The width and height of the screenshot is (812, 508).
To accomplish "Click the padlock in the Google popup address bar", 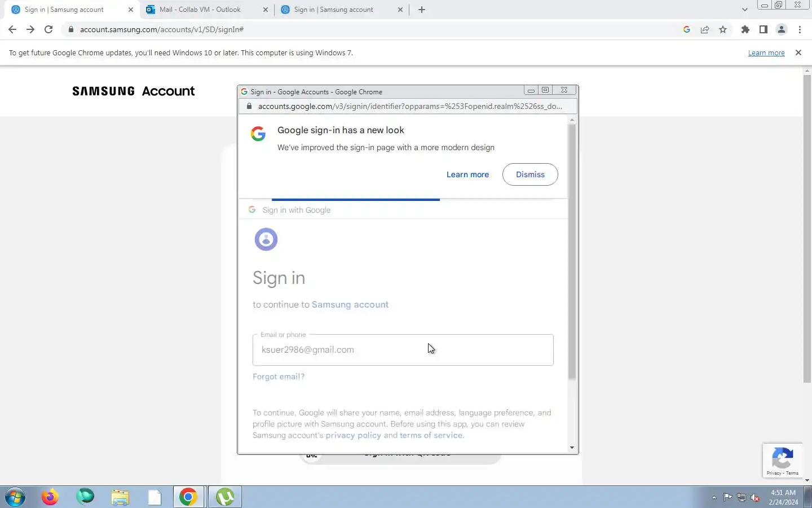I will pyautogui.click(x=249, y=106).
